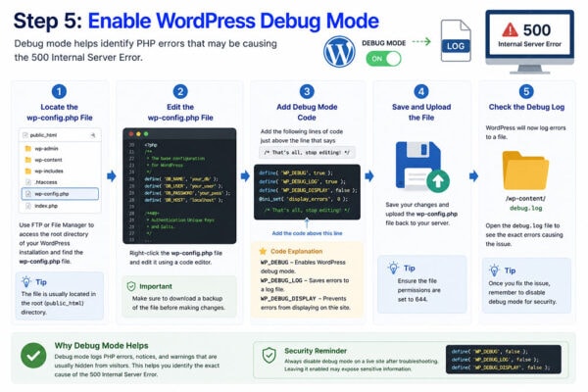Click the @ini_set display_errors code line
The height and width of the screenshot is (392, 588).
tap(303, 199)
